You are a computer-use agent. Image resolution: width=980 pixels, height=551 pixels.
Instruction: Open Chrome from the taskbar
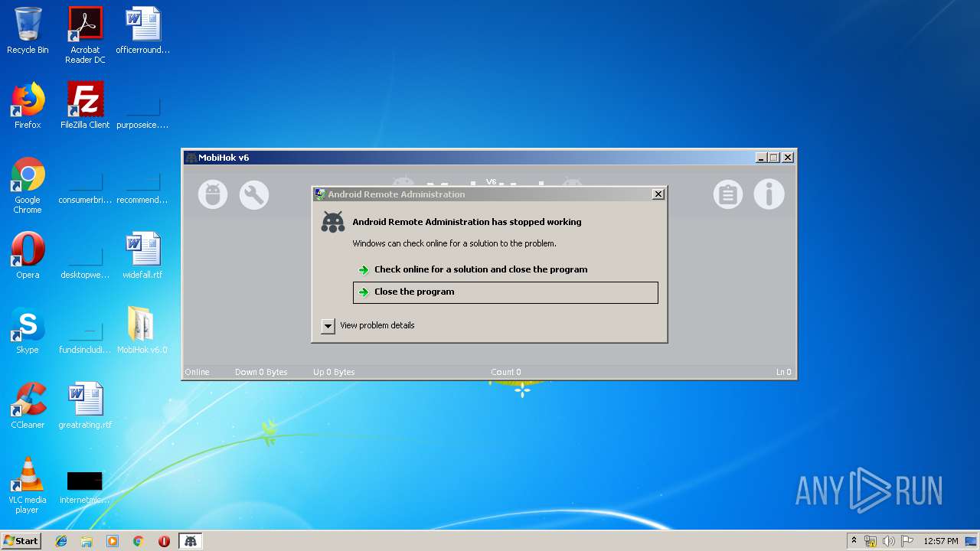pos(139,541)
